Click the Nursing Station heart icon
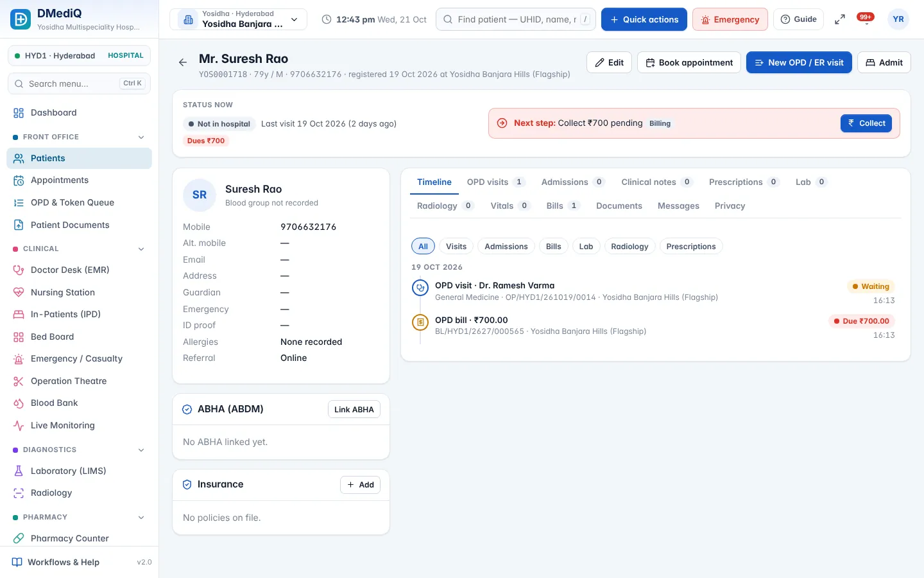924x578 pixels. click(19, 292)
